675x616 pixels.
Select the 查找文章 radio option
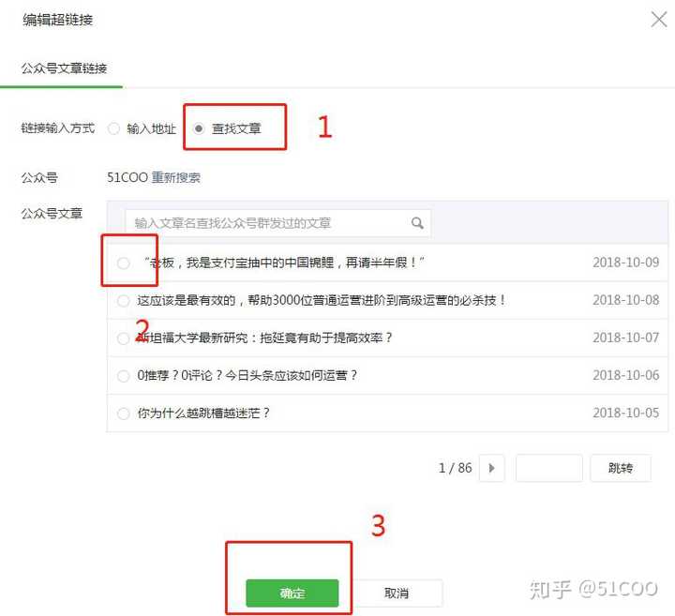[199, 128]
